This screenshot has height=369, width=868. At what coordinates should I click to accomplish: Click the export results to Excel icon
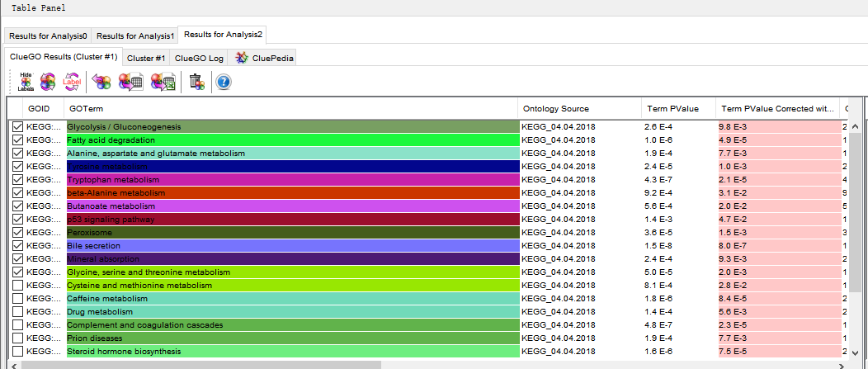click(x=163, y=82)
